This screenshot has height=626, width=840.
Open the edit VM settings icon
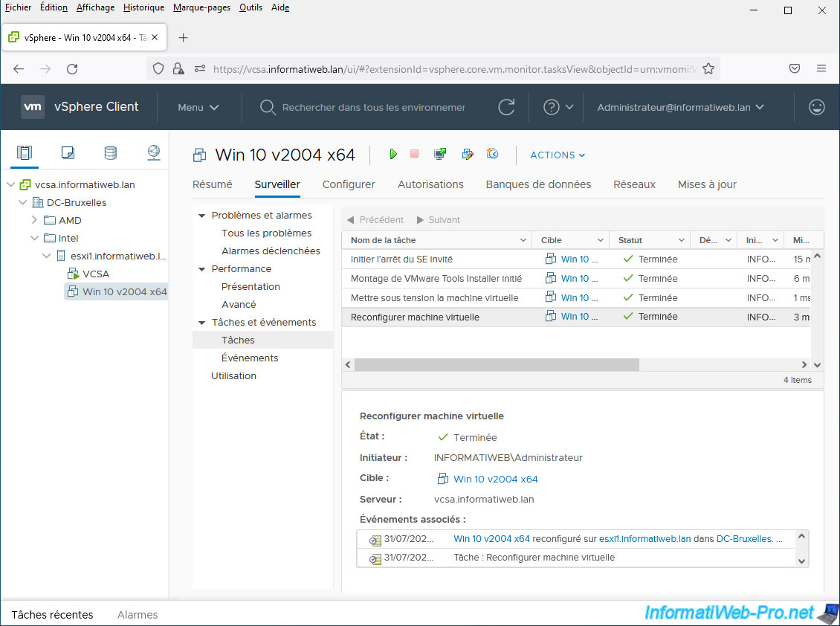[467, 155]
